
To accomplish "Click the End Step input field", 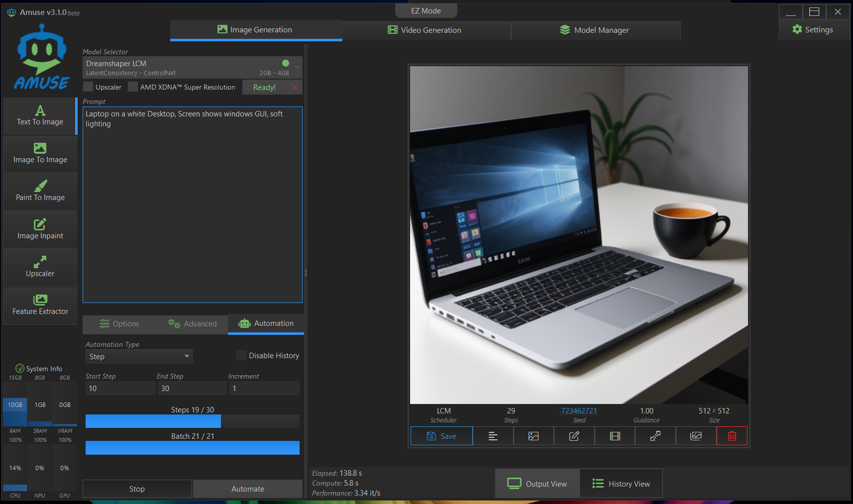I will 192,389.
